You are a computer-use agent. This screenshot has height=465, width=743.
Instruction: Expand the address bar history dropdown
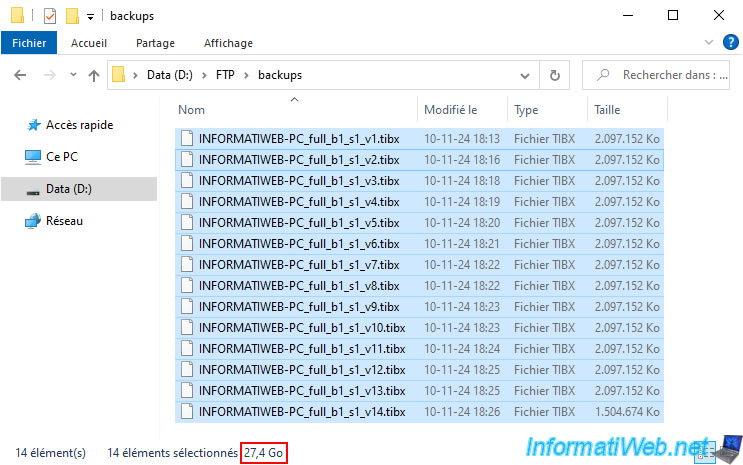click(525, 75)
